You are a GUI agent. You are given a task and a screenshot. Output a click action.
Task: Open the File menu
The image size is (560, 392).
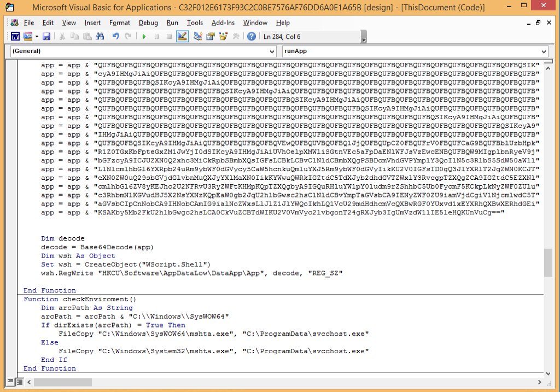click(29, 22)
